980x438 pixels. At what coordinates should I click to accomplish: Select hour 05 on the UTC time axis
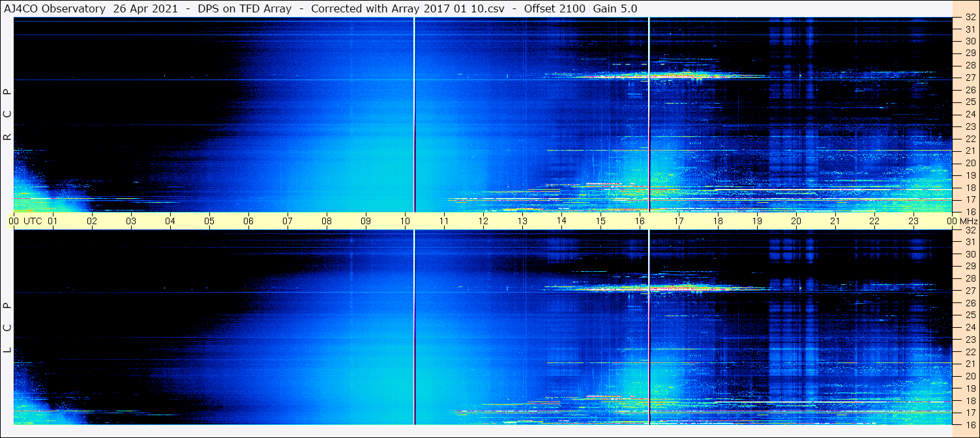point(209,221)
